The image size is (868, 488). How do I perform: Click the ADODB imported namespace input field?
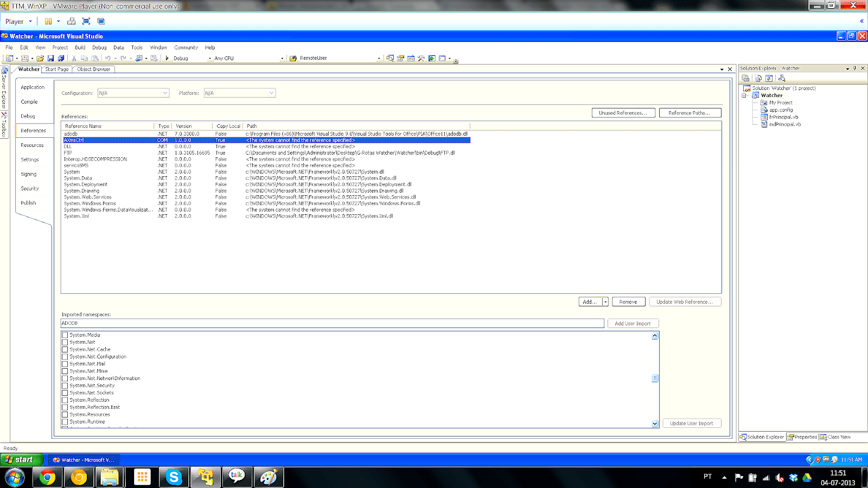pyautogui.click(x=332, y=323)
